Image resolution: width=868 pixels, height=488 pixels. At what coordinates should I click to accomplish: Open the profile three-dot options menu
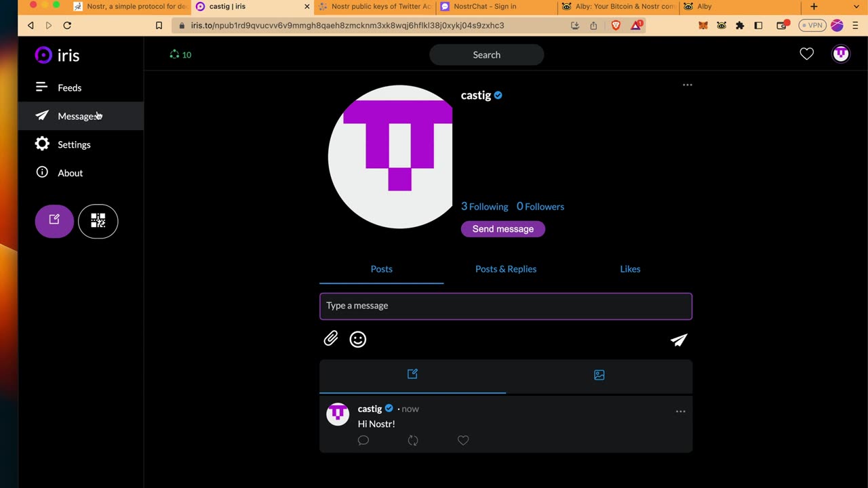point(688,85)
